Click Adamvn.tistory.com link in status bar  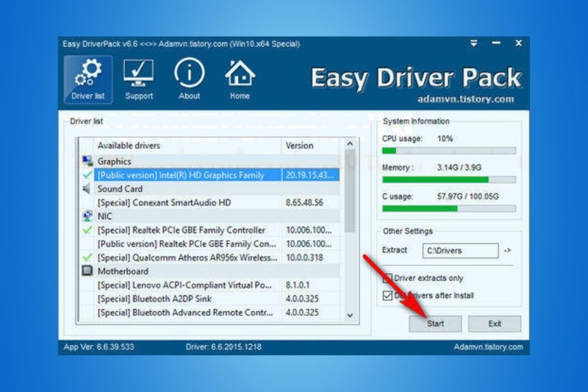(488, 347)
